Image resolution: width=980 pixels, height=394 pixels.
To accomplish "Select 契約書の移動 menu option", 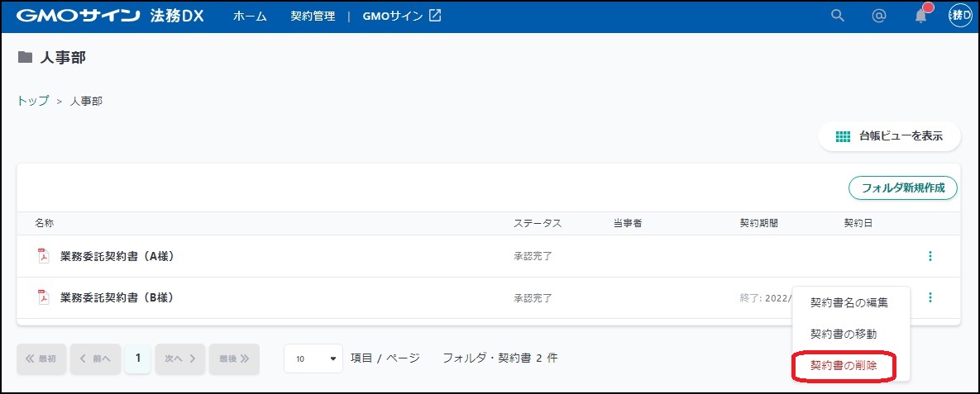I will tap(843, 334).
